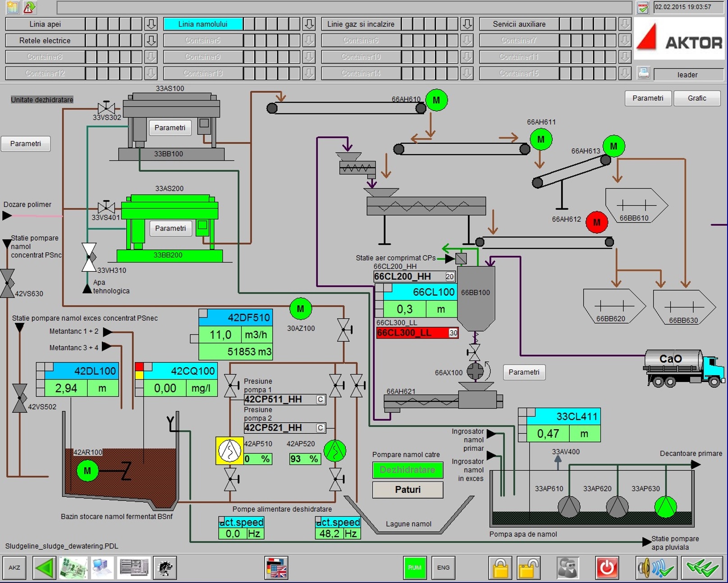Switch interface language to RUM
The height and width of the screenshot is (583, 728).
pyautogui.click(x=414, y=568)
